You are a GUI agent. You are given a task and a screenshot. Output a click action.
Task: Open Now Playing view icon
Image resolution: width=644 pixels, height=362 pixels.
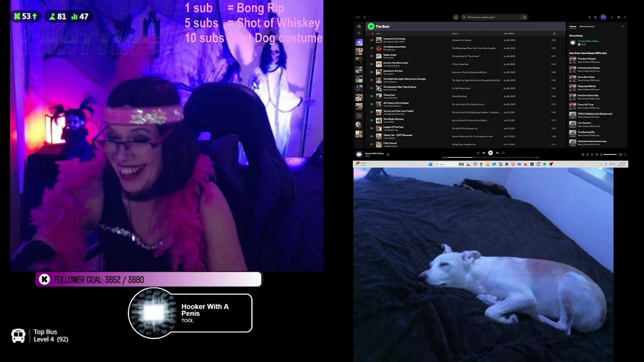pyautogui.click(x=583, y=154)
